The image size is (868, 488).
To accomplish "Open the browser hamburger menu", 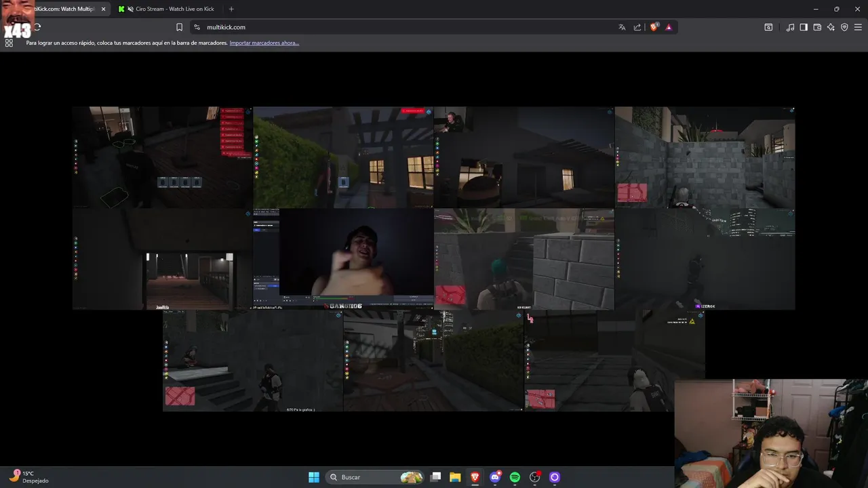I will pyautogui.click(x=858, y=27).
